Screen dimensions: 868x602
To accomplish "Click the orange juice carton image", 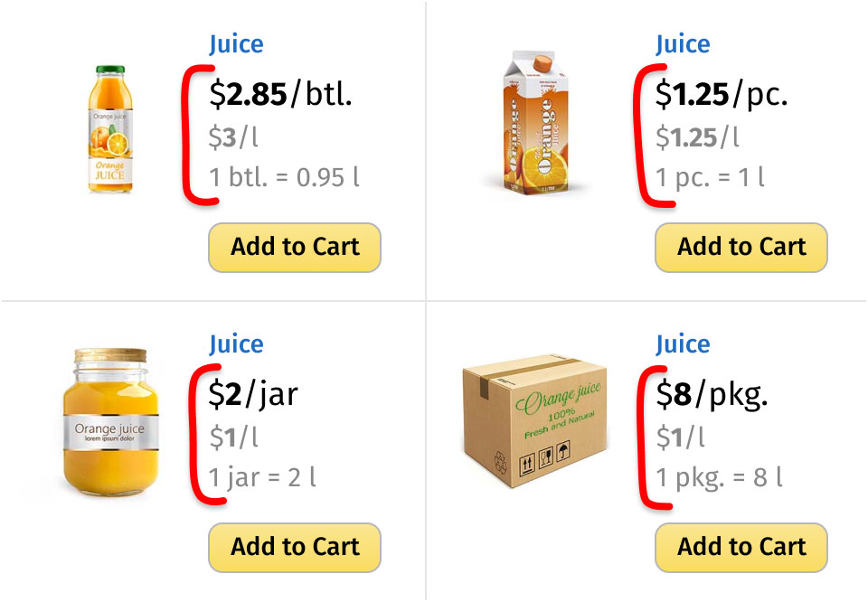I will click(536, 123).
